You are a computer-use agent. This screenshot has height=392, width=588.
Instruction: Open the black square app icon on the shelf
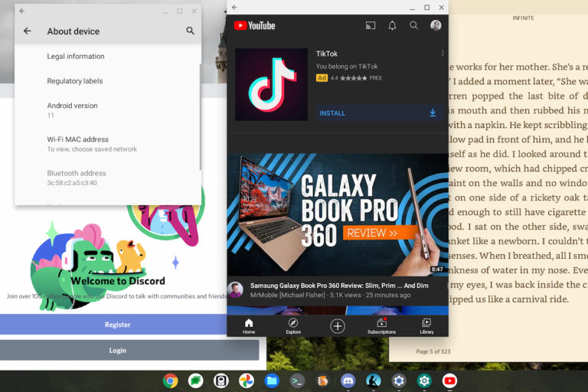(x=220, y=381)
